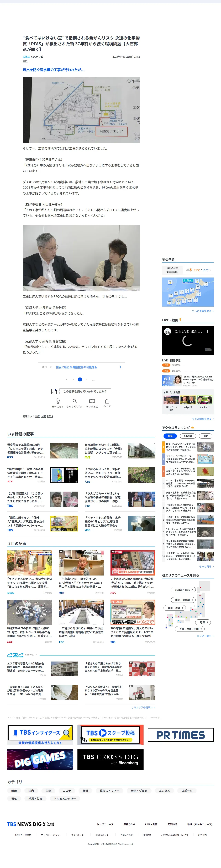Click the PR TIMES banner
Viewport: 221px width, 868px height.
click(181, 735)
